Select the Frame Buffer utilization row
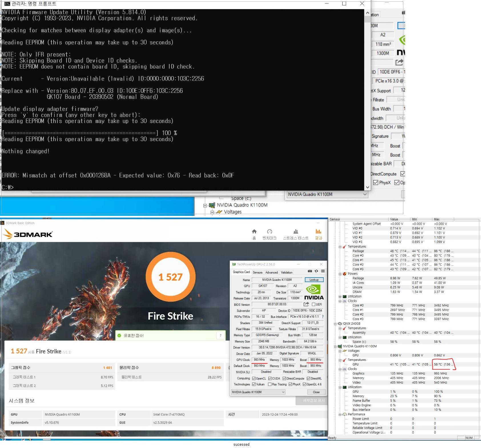The width and height of the screenshot is (481, 448). (x=404, y=401)
